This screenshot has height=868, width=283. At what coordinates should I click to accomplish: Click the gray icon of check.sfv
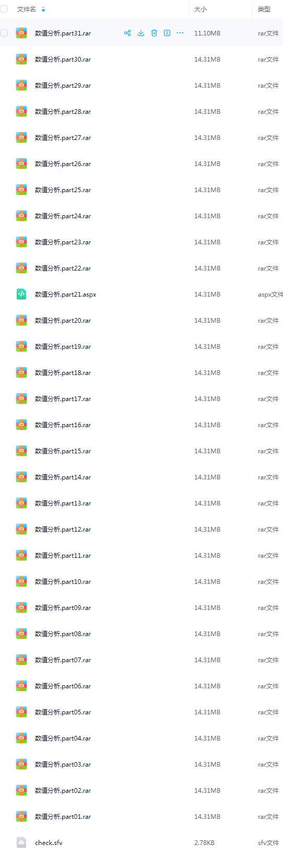coord(21,842)
